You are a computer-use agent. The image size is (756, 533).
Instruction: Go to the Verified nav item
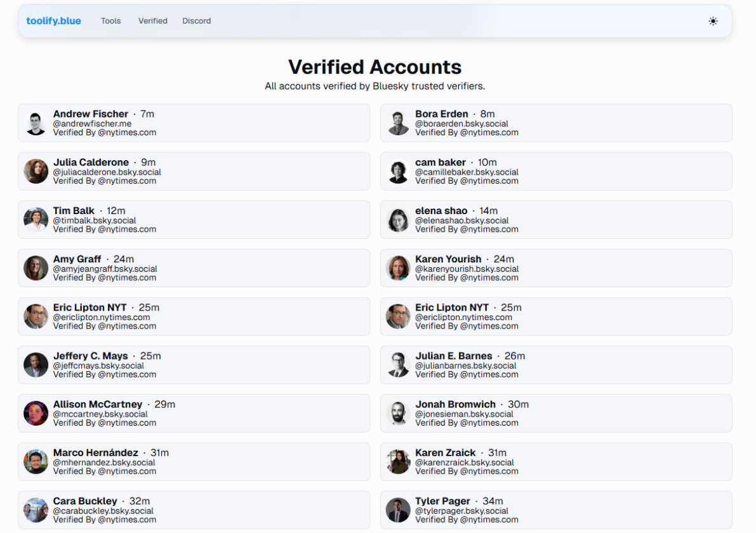click(x=153, y=21)
